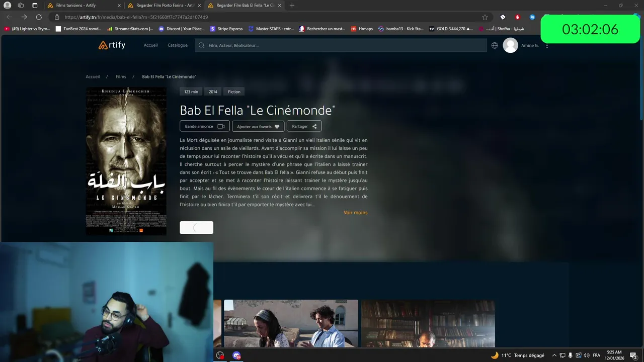Click the Voir moins link
This screenshot has width=644, height=362.
coord(355,213)
